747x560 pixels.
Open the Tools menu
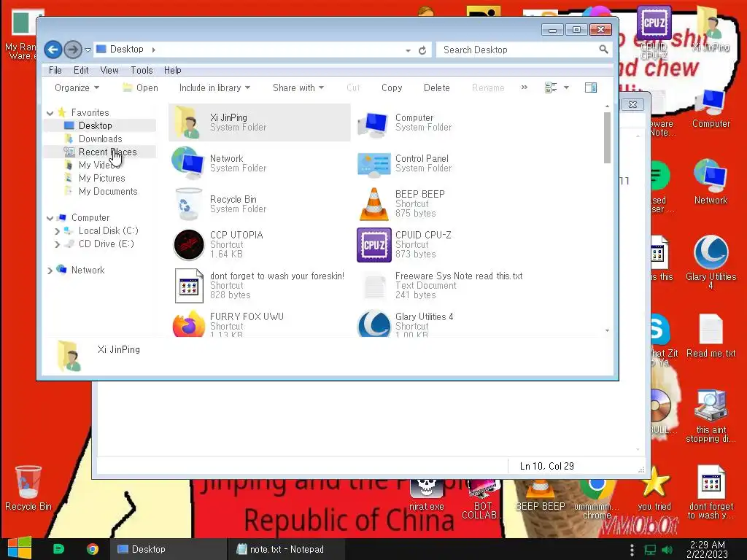click(x=142, y=70)
